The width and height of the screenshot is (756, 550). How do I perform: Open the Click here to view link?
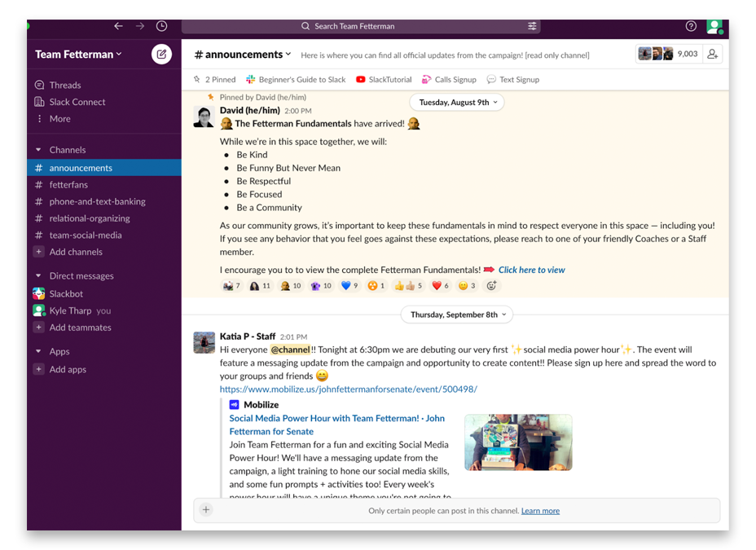click(x=531, y=270)
